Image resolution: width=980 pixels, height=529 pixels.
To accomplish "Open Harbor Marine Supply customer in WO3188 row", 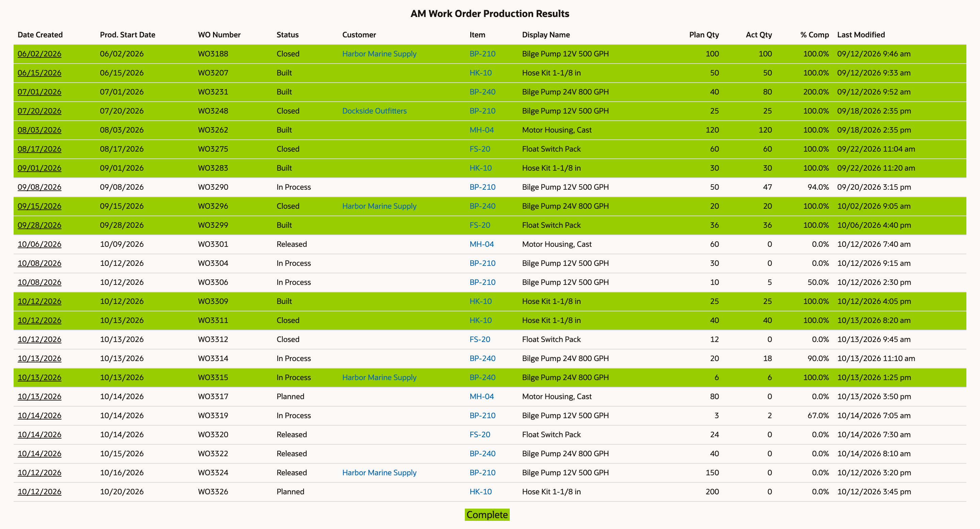I will tap(379, 54).
